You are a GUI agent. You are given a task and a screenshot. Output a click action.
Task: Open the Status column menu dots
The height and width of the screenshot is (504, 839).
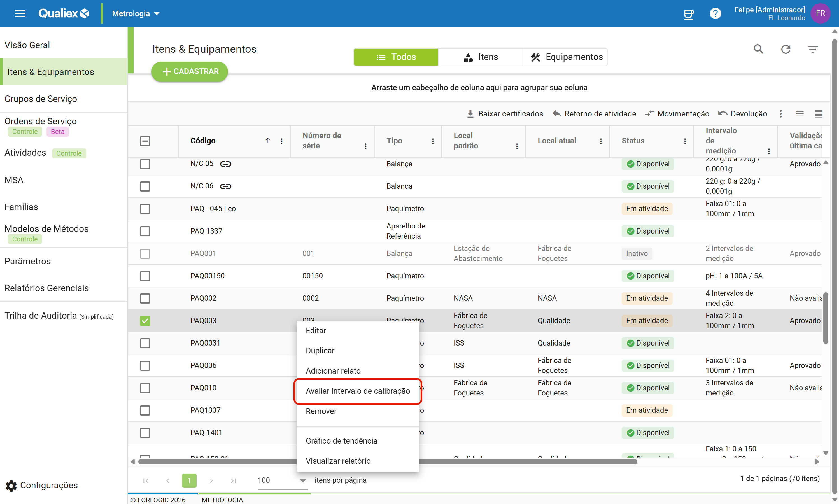point(685,141)
